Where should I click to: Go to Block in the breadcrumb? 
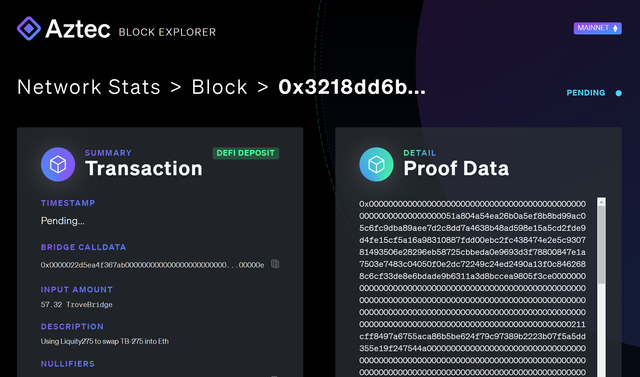click(220, 87)
